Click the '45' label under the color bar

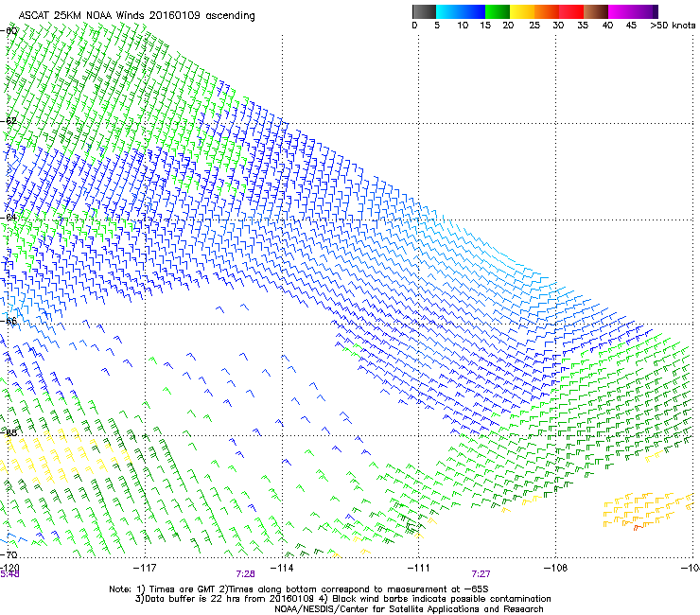tap(631, 26)
